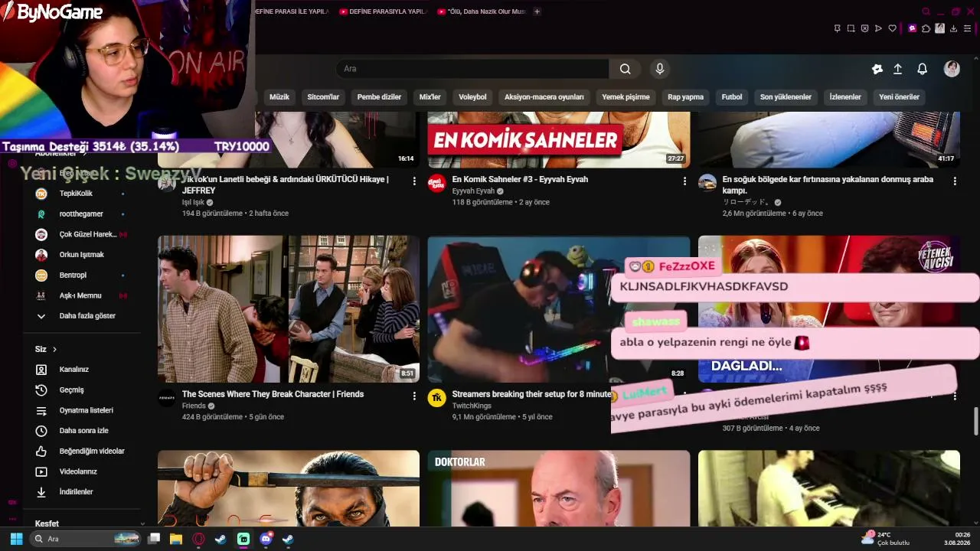Screen dimensions: 980x551
Task: Select the Müzik filter chip
Action: point(279,97)
